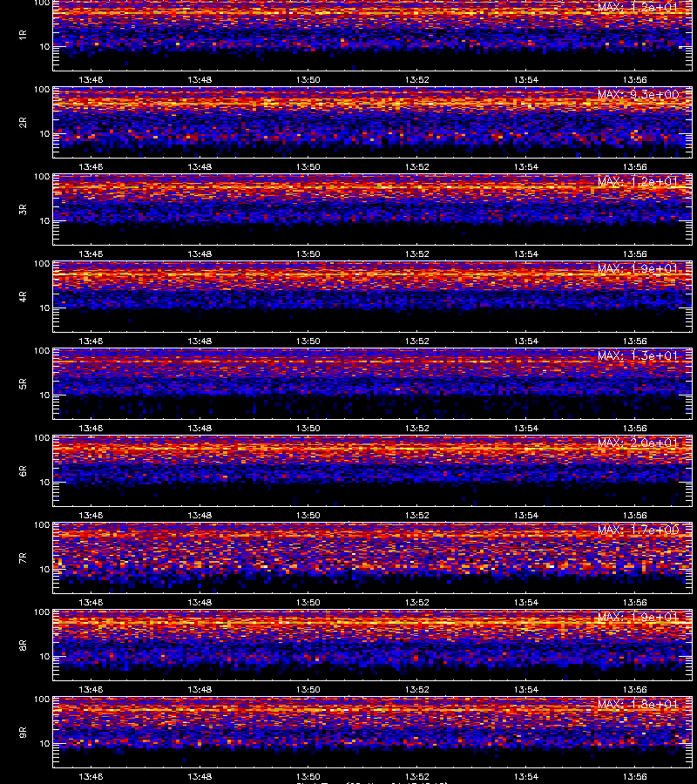
Task: Click the 100 y-axis tick label of panel 9R
Action: point(42,700)
